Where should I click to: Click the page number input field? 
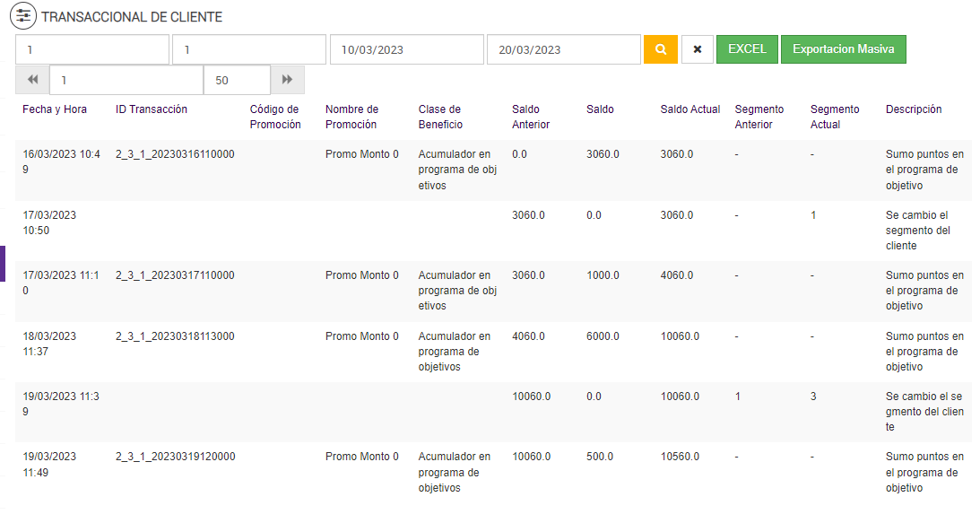pos(126,80)
